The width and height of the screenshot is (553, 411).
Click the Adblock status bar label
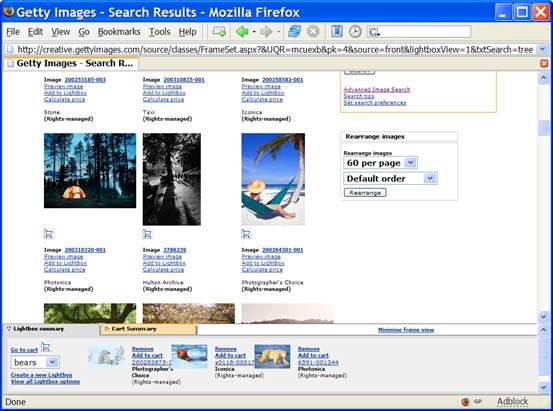point(512,401)
